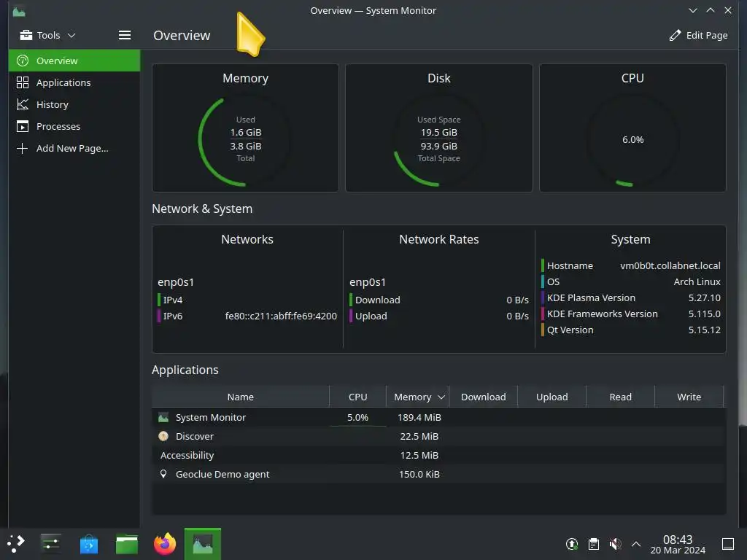747x560 pixels.
Task: Select the Overview sidebar tab
Action: click(x=74, y=61)
